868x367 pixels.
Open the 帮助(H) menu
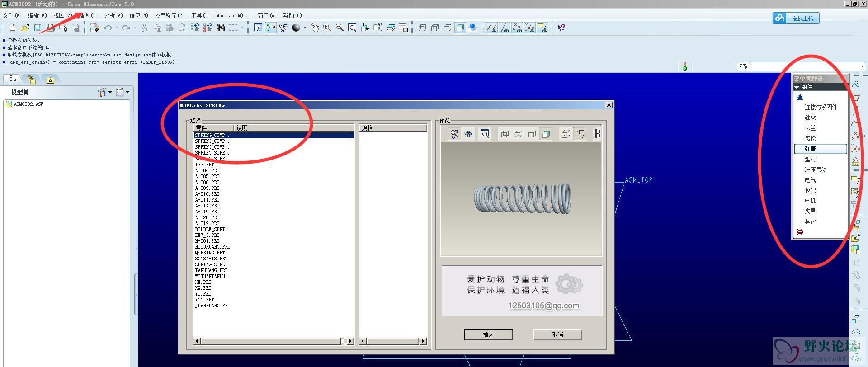pyautogui.click(x=292, y=15)
